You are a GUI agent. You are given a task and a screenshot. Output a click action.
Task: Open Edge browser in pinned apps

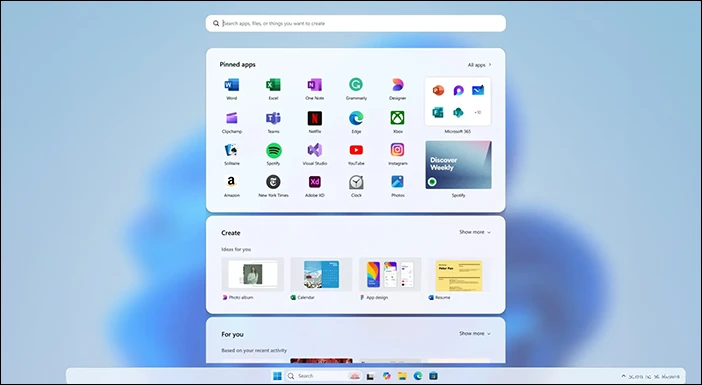click(x=356, y=118)
